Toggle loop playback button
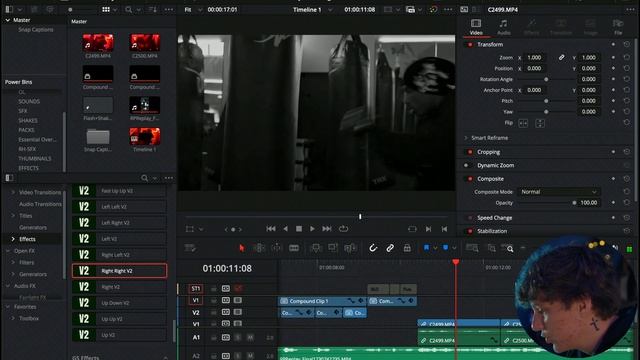Viewport: 640px width, 360px height. [x=343, y=229]
